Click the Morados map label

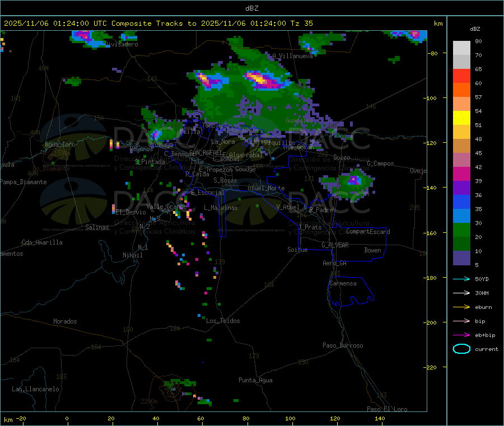click(65, 321)
